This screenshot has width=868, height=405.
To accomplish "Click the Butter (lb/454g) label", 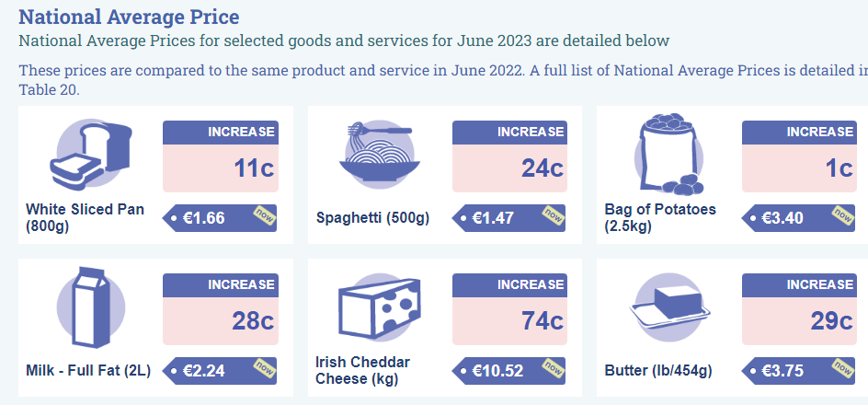I will 658,371.
